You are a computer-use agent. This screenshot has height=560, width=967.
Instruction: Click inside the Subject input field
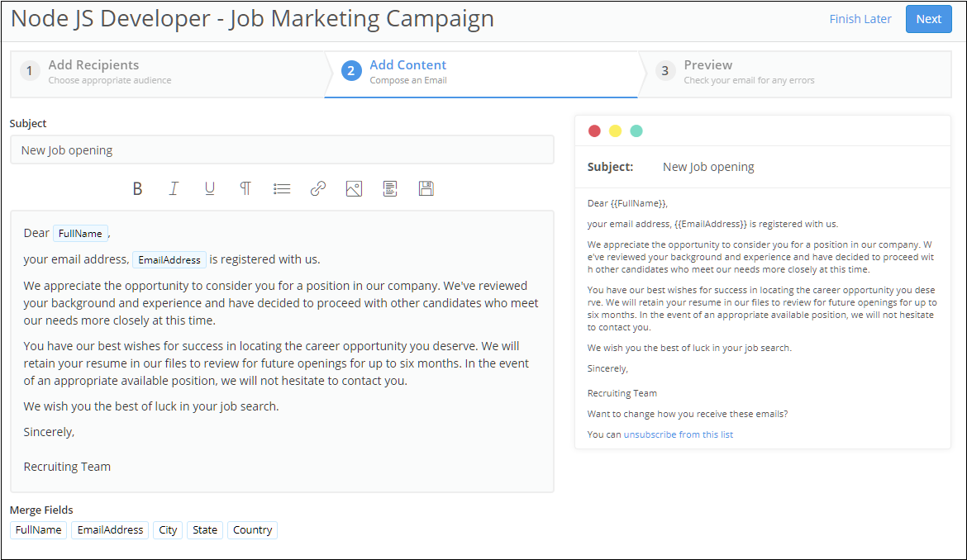pyautogui.click(x=282, y=150)
